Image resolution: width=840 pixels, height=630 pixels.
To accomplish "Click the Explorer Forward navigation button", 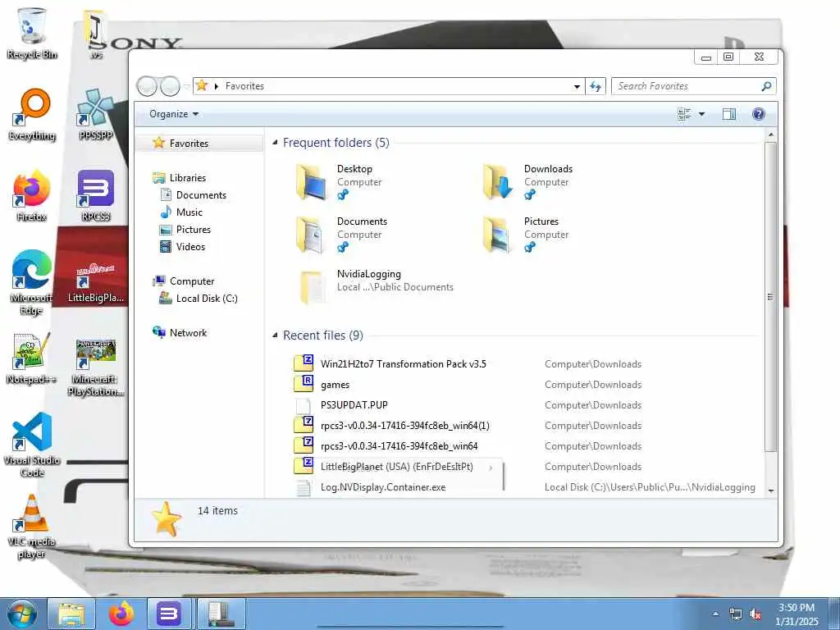I will tap(170, 85).
